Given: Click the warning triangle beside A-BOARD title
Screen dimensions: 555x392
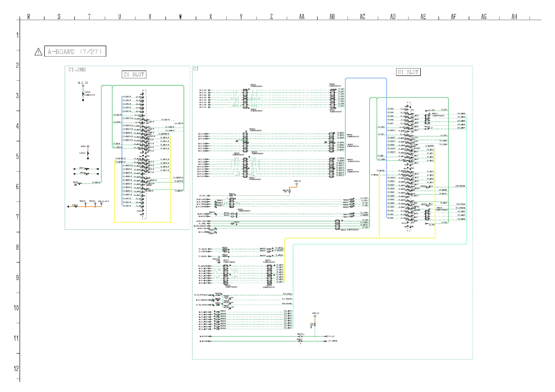Looking at the screenshot, I should 38,52.
